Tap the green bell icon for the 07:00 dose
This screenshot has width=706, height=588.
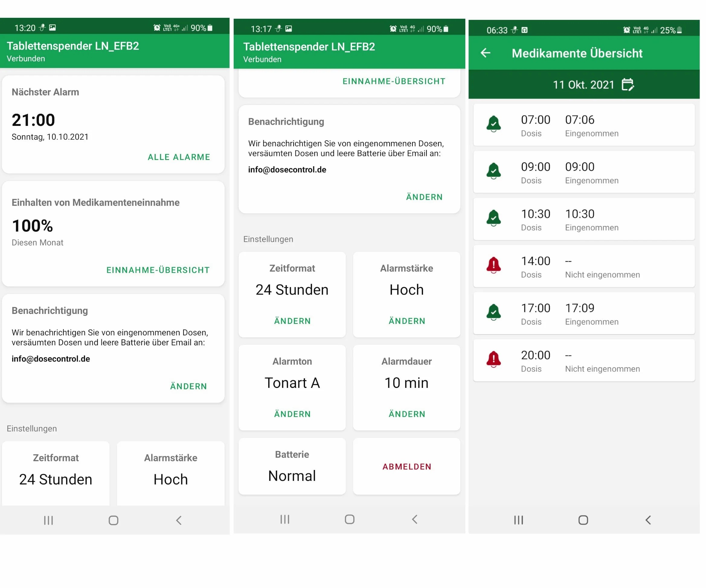point(493,124)
